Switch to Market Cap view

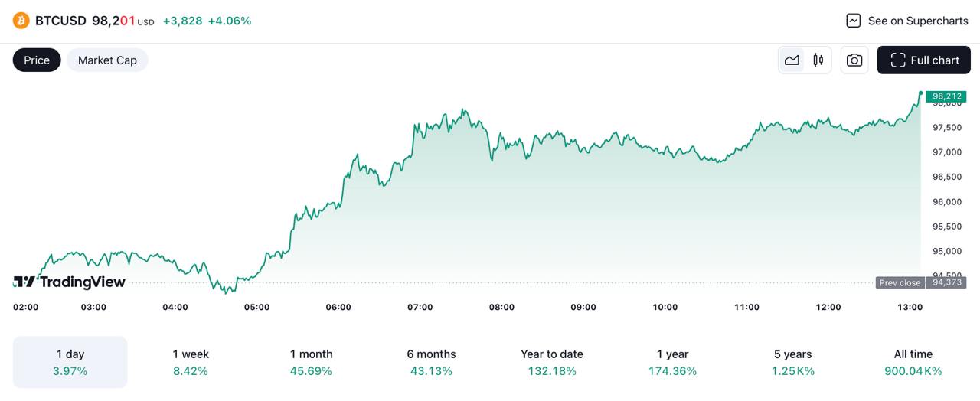[107, 60]
